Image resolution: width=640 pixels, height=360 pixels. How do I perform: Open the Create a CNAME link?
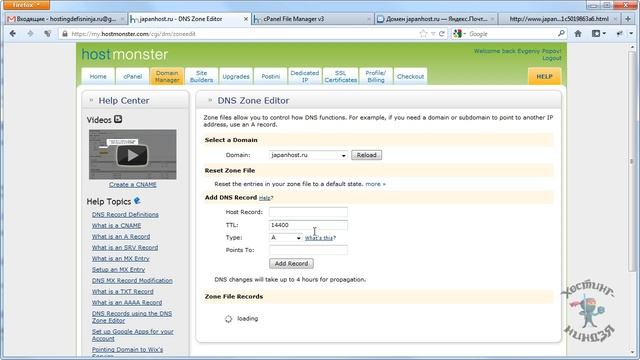tap(133, 184)
